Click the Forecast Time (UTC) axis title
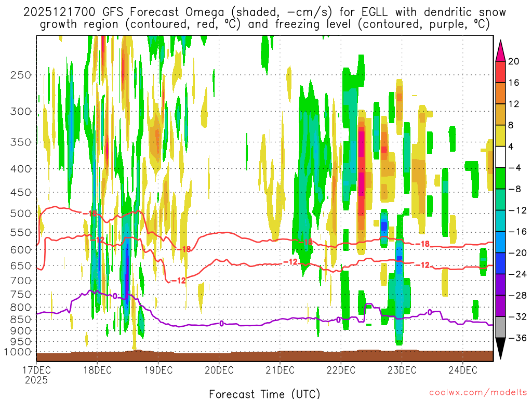 264,393
